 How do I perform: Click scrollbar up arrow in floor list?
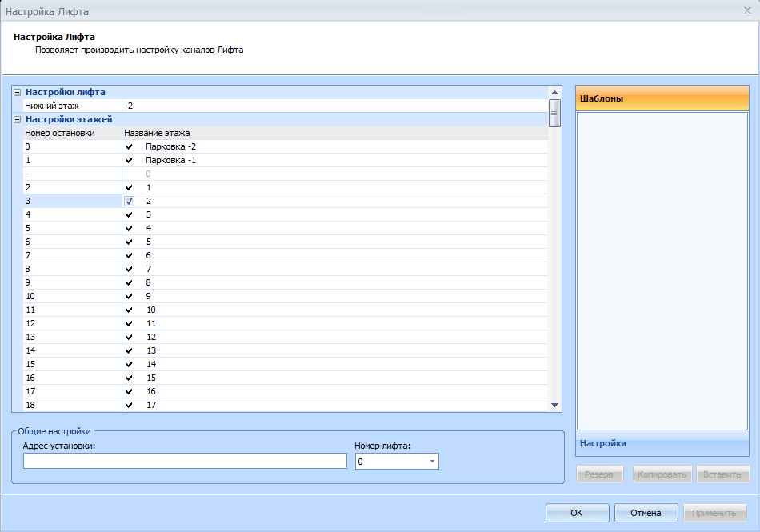coord(554,93)
